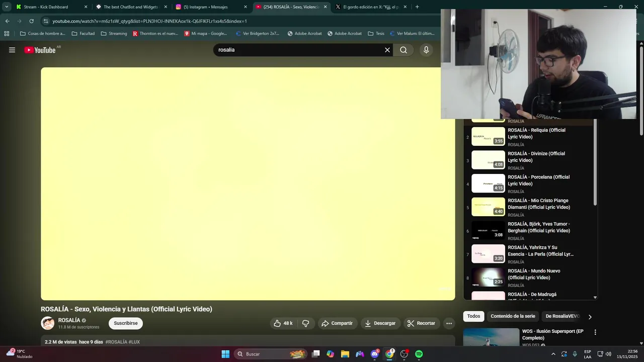The height and width of the screenshot is (362, 644).
Task: Click the #ROSALÍA hashtag
Action: pyautogui.click(x=116, y=342)
